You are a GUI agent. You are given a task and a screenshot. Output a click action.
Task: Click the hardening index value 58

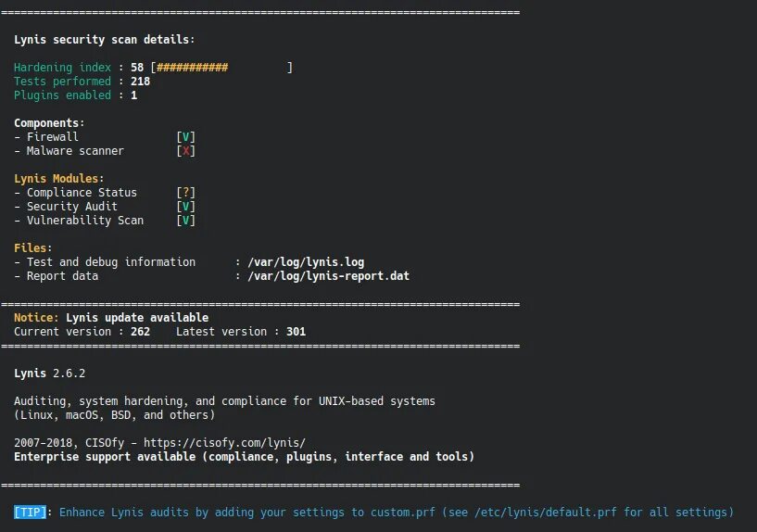point(137,68)
